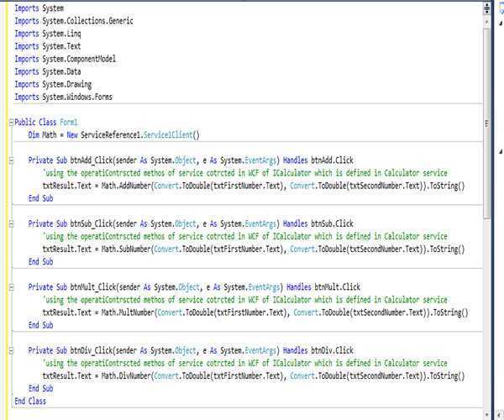Place cursor on the End Class line
This screenshot has height=420, width=504.
(31, 402)
